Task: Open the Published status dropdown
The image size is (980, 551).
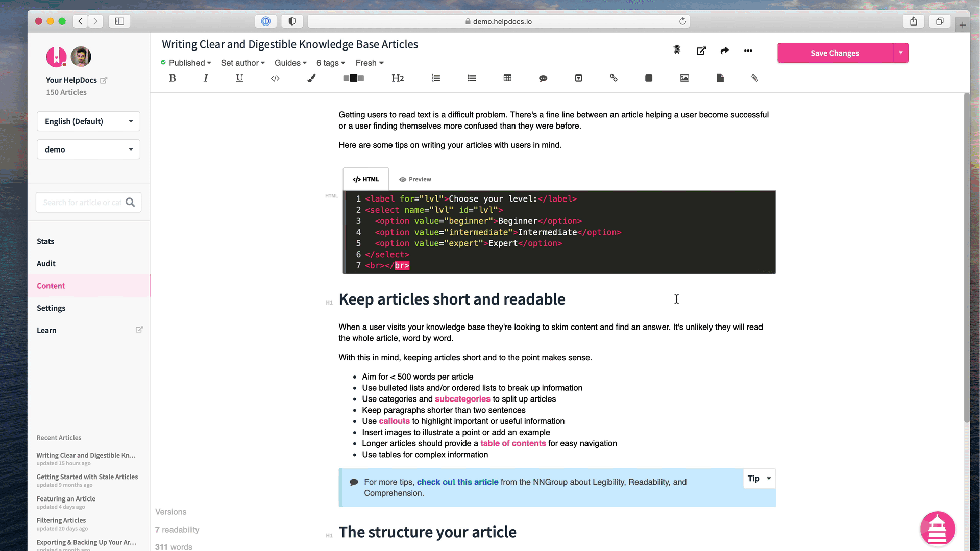Action: click(x=186, y=63)
